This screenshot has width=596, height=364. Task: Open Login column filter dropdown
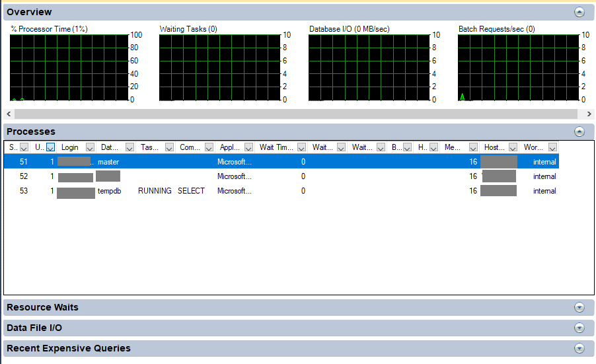tap(90, 147)
